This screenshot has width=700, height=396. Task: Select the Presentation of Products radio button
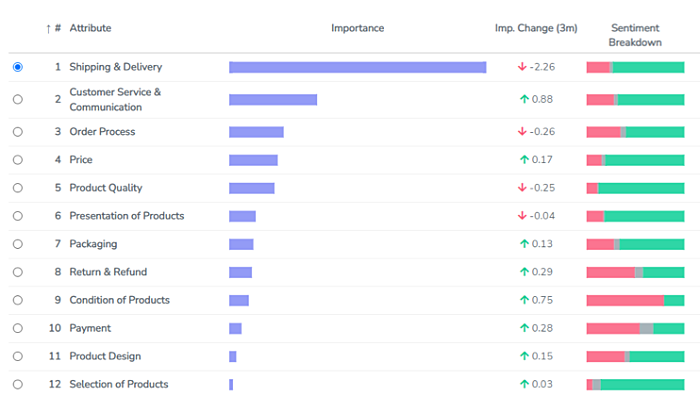pos(18,216)
